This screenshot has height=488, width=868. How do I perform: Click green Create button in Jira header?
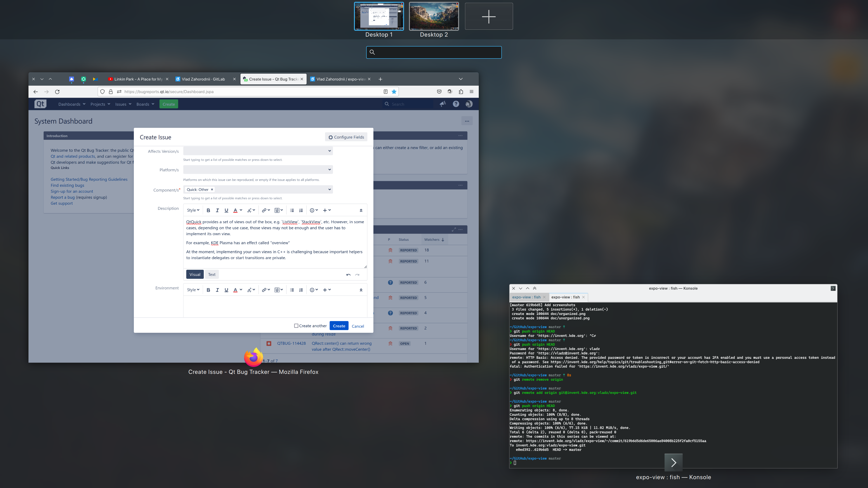(x=168, y=104)
